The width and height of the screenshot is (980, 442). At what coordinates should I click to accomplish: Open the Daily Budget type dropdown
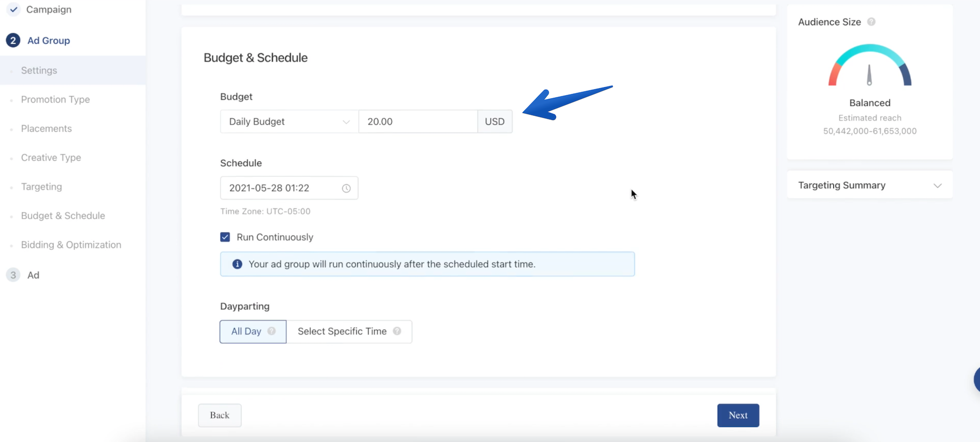click(289, 122)
